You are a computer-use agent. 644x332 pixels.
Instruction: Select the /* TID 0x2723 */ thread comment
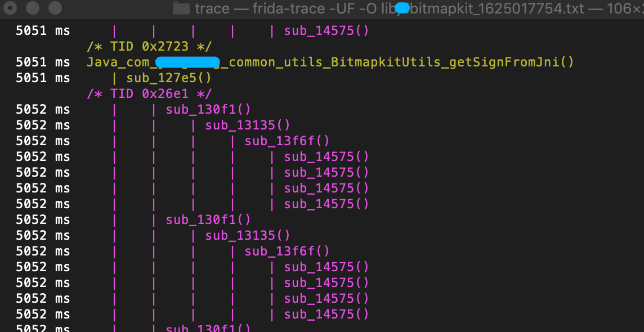149,46
